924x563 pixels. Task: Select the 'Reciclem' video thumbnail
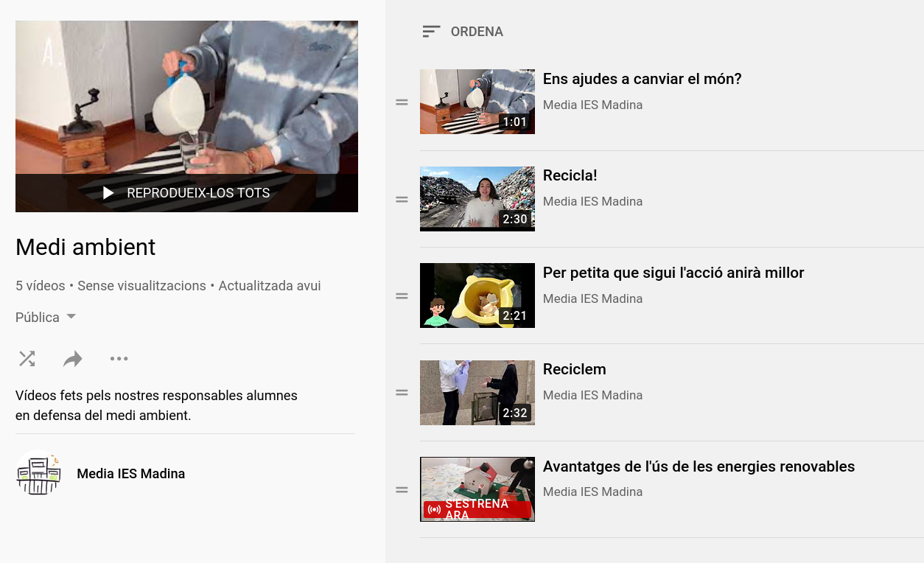point(477,393)
